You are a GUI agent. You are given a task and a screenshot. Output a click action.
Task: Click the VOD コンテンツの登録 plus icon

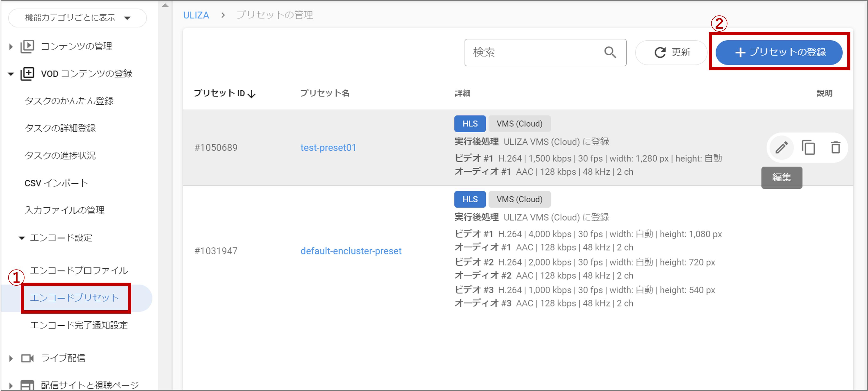(x=27, y=73)
